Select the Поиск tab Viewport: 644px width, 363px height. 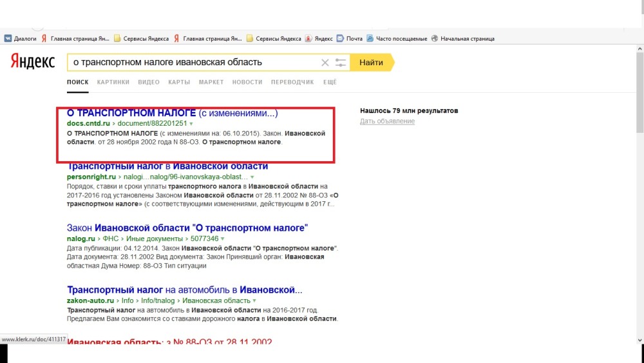[x=78, y=83]
